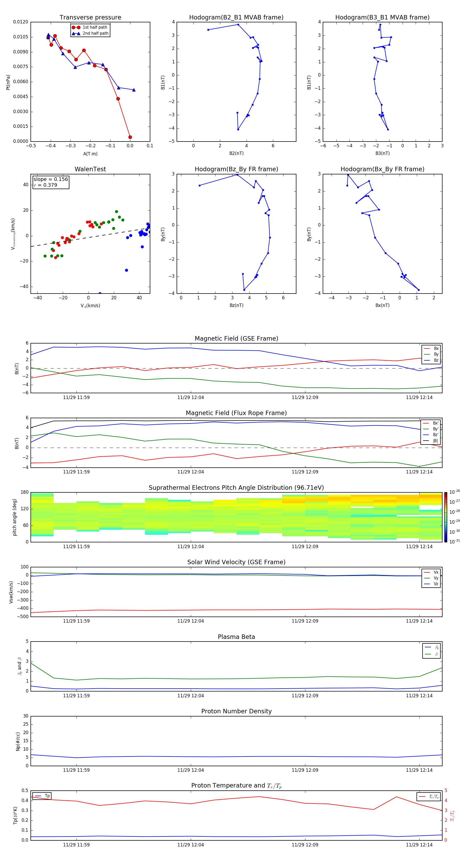473x868 pixels.
Task: Click the 'Tp(10^6K)' y-axis label
Action: (x=15, y=815)
